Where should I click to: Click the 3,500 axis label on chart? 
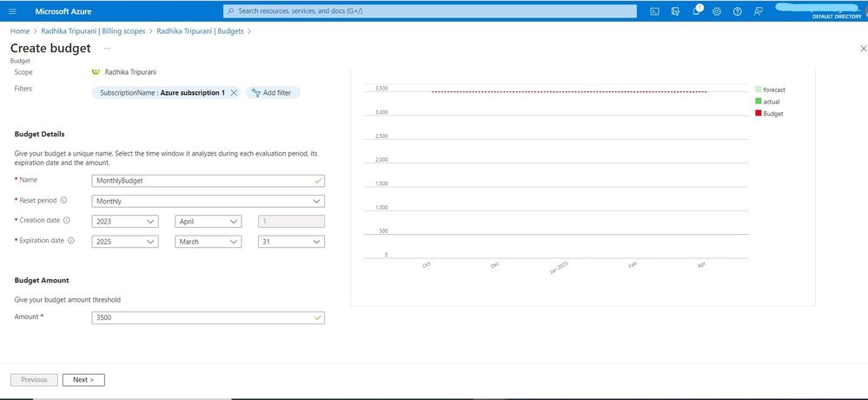[381, 89]
